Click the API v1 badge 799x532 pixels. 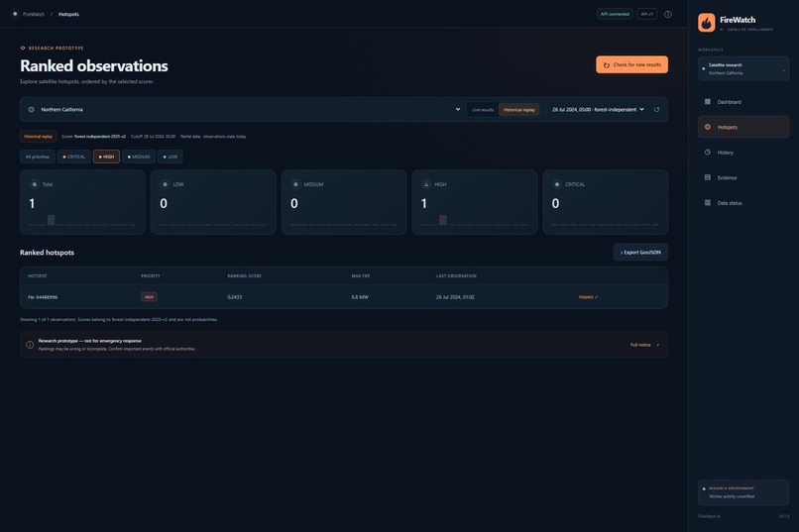pyautogui.click(x=647, y=14)
